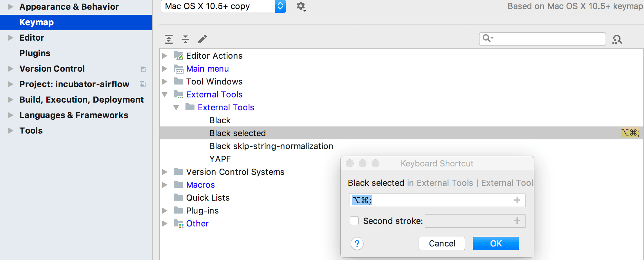Viewport: 644px width, 260px height.
Task: Click the Editor Actions folder icon
Action: pyautogui.click(x=178, y=55)
